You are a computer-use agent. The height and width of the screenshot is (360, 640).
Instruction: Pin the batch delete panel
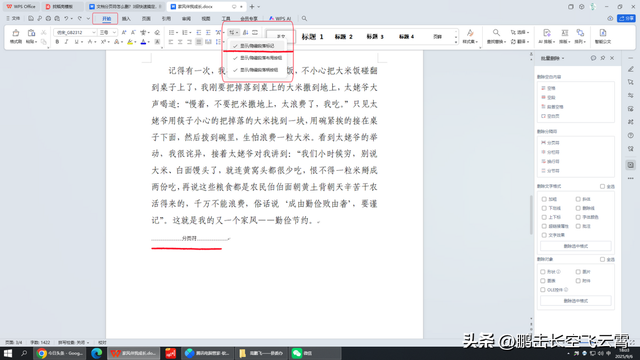coord(603,58)
